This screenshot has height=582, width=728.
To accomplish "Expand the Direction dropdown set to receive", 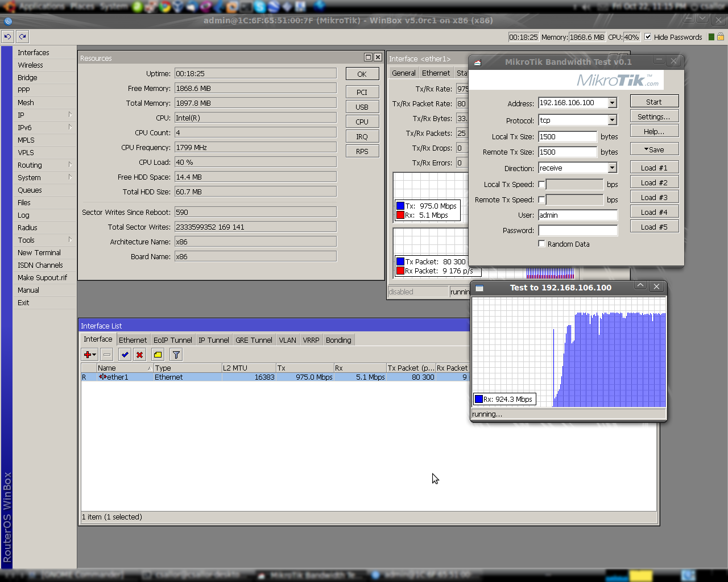I will pyautogui.click(x=612, y=168).
